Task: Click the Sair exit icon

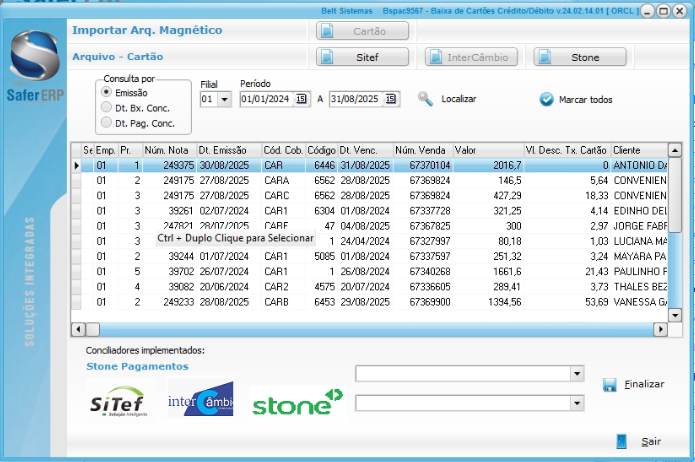Action: pos(622,441)
